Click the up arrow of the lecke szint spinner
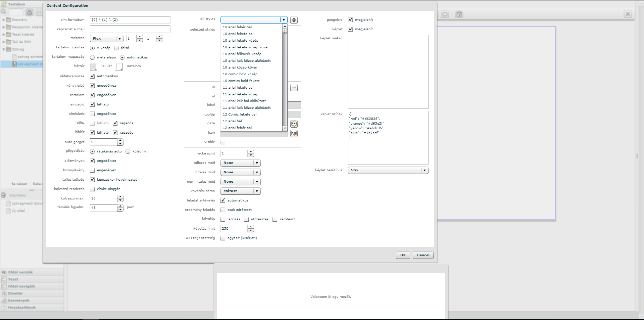Viewport: 644px width, 320px height. (251, 152)
